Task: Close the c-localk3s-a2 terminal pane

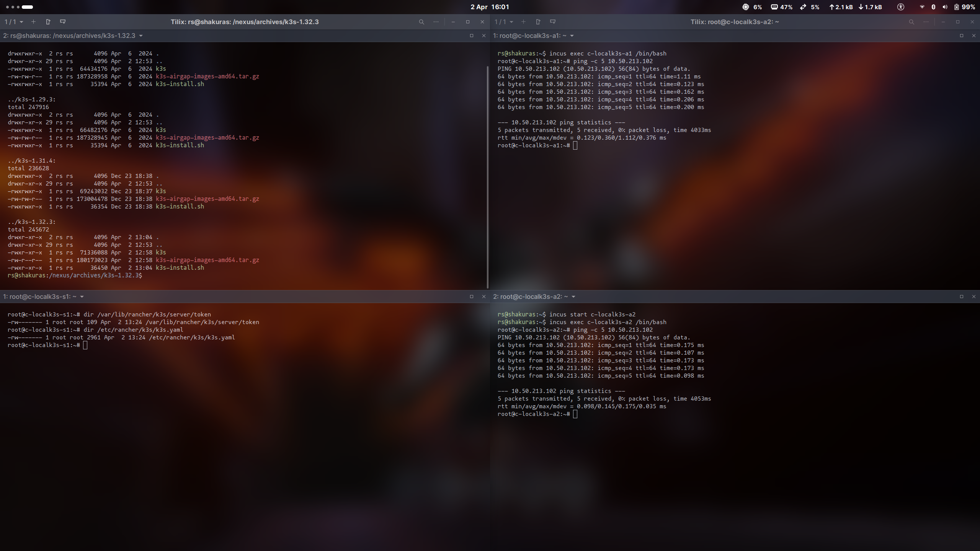Action: click(974, 297)
